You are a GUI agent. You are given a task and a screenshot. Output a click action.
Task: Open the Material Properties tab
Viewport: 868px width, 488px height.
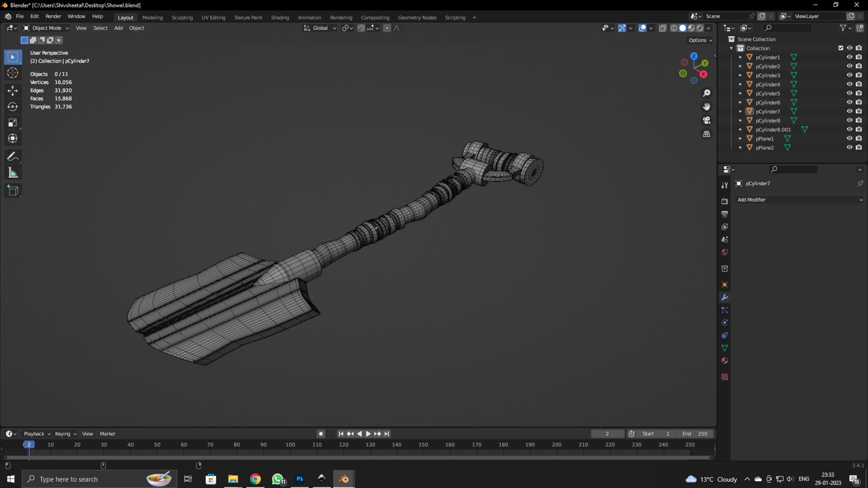click(x=725, y=360)
